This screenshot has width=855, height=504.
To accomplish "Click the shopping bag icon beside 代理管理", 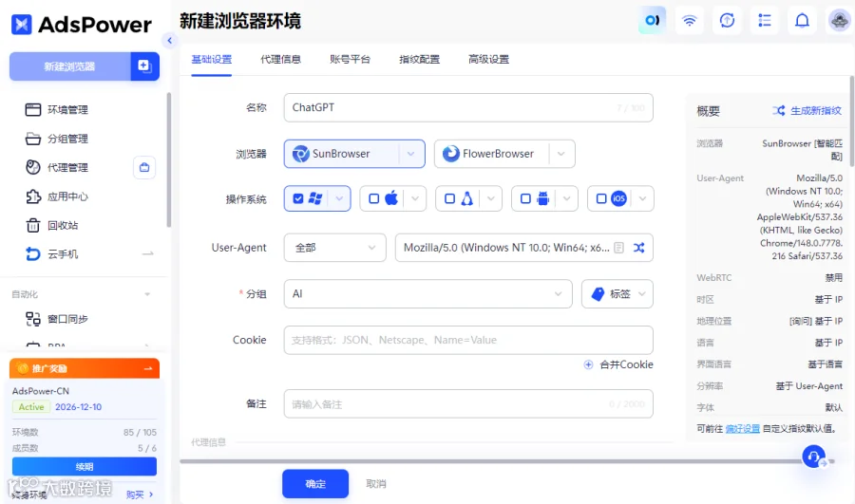I will coord(144,167).
